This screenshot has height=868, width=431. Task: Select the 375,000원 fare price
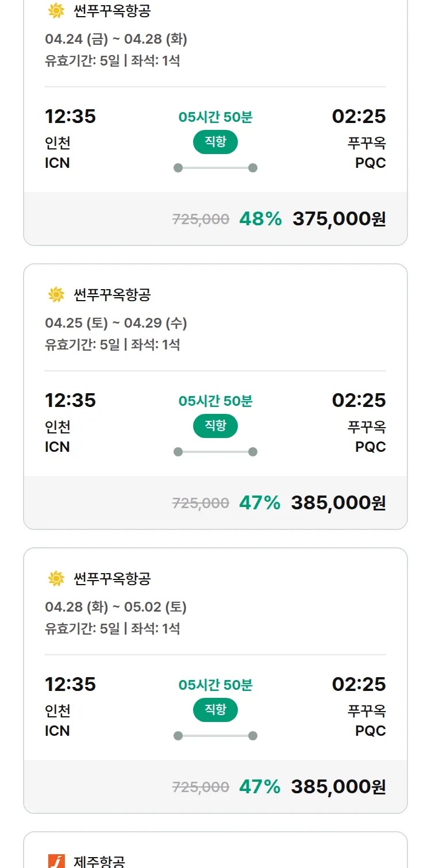[x=339, y=219]
